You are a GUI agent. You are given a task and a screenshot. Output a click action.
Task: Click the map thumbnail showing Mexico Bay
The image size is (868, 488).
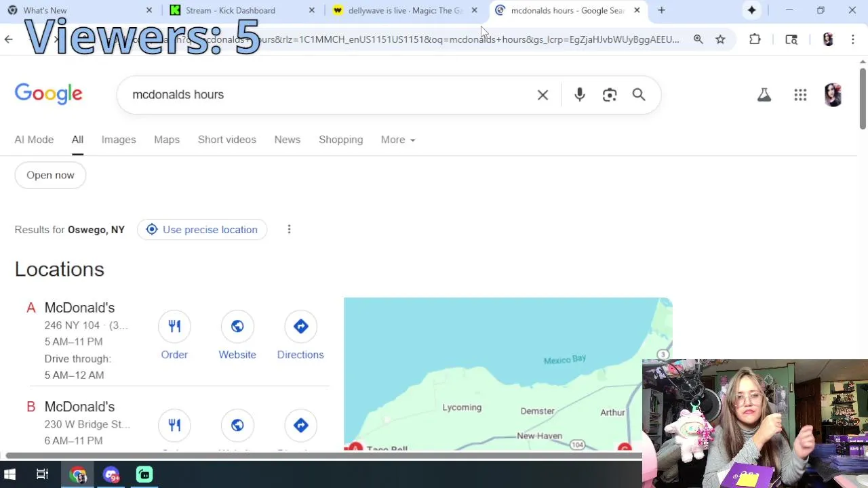coord(507,374)
